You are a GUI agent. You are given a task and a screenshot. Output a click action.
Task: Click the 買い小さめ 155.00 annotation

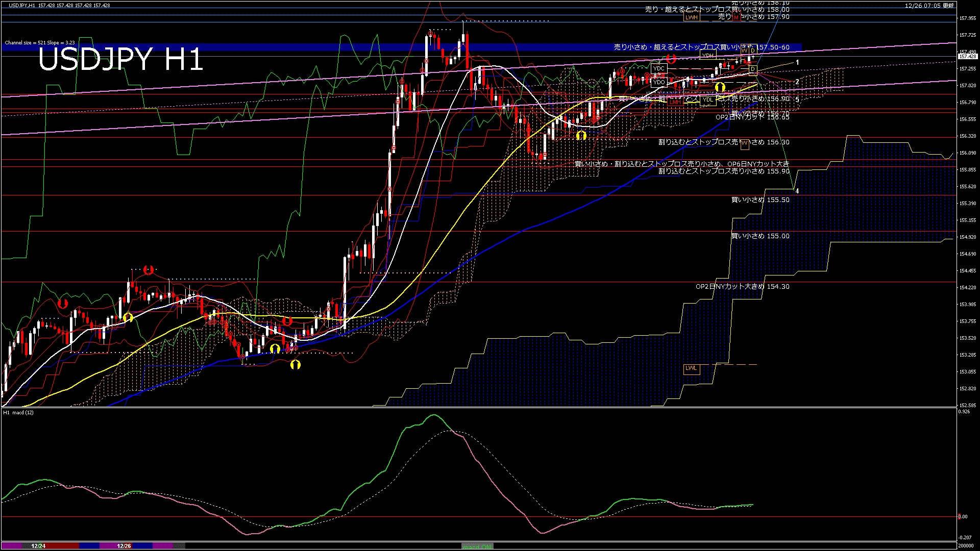coord(760,236)
